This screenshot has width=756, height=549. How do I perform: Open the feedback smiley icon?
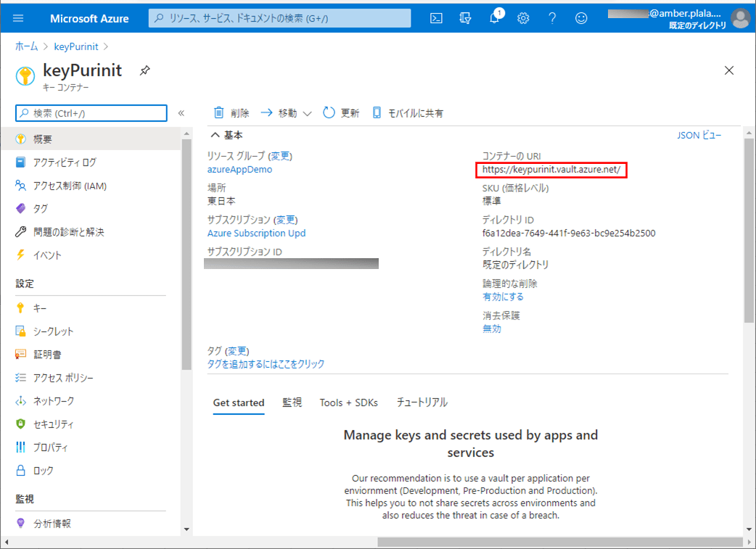[x=581, y=18]
